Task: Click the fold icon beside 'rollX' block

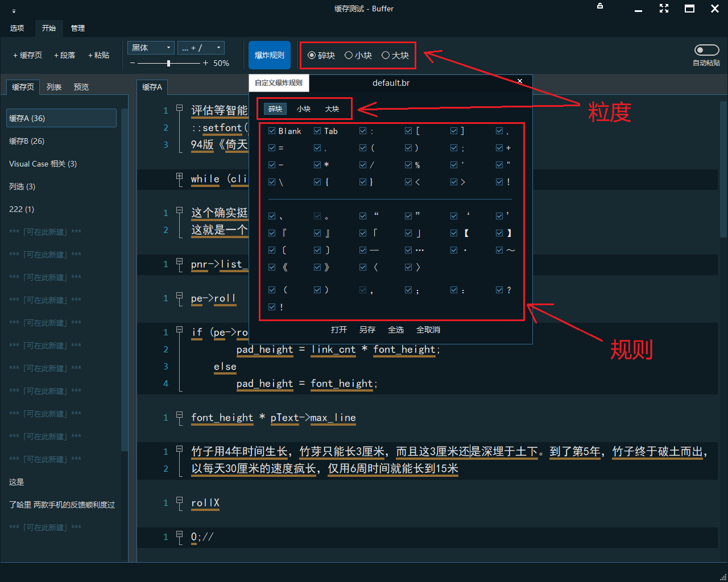Action: 179,500
